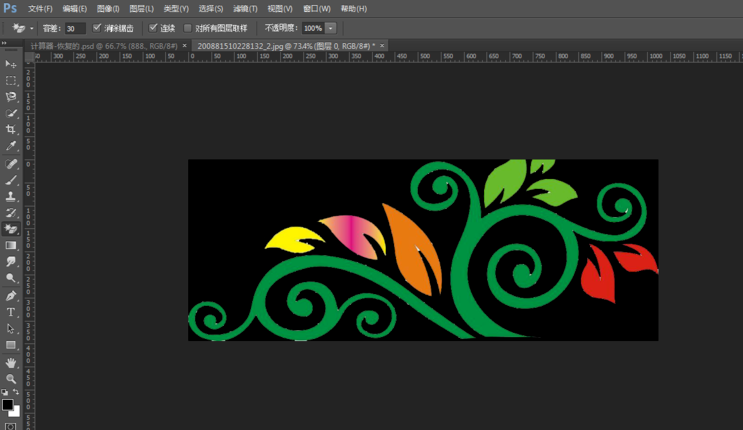Click the Ps application logo
This screenshot has height=430, width=743.
click(x=10, y=8)
